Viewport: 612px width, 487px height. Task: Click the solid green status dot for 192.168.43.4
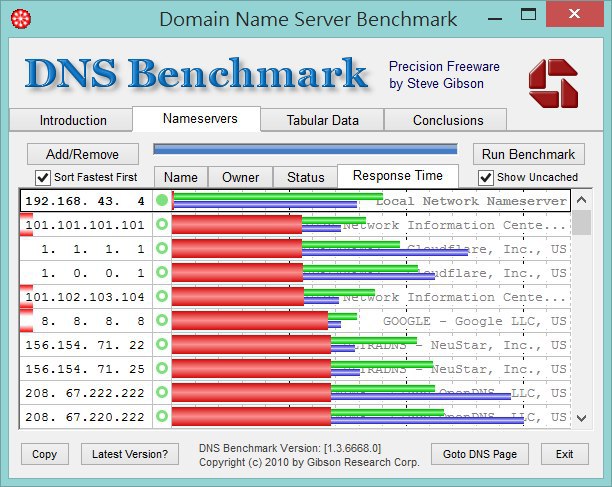pos(162,200)
